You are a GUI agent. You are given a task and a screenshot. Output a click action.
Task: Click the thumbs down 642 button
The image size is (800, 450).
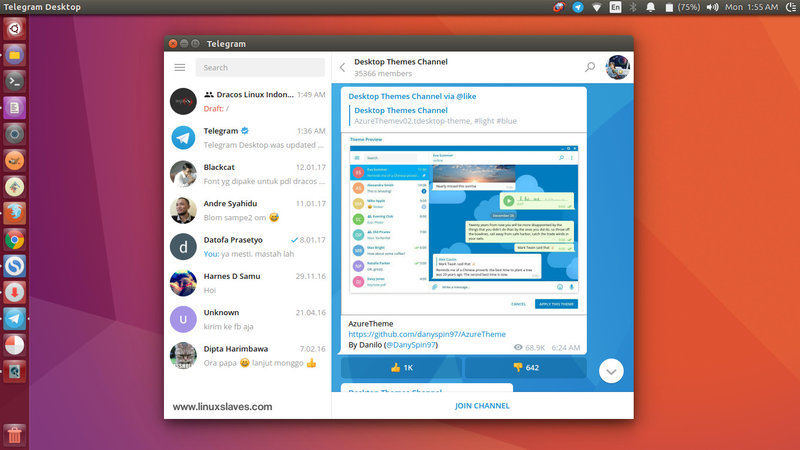click(526, 367)
